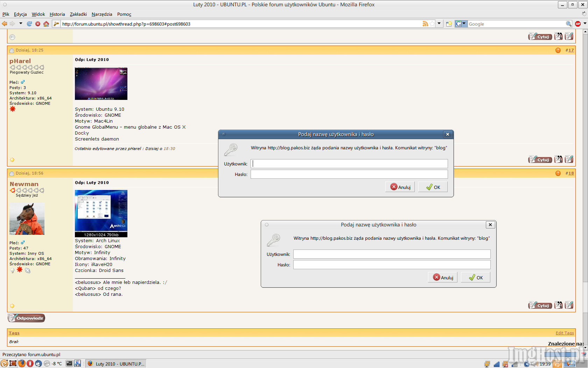This screenshot has width=588, height=368.
Task: Open the address bar URL history dropdown
Action: coord(439,24)
